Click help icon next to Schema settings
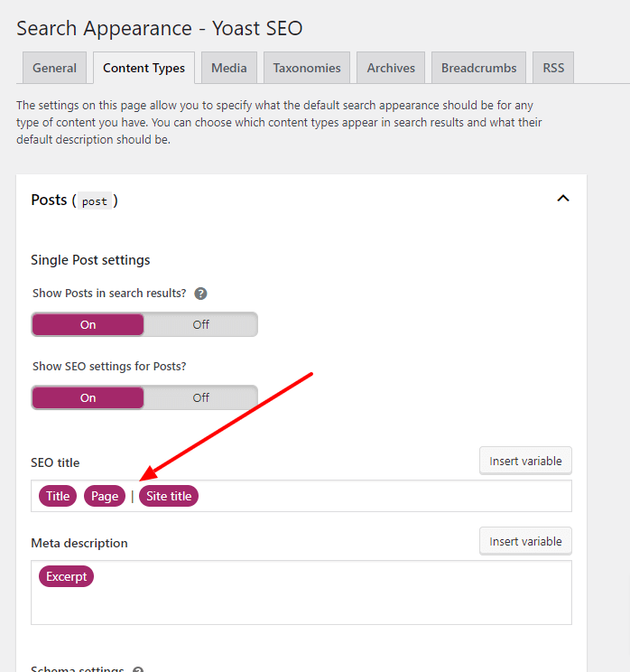 coord(137,670)
